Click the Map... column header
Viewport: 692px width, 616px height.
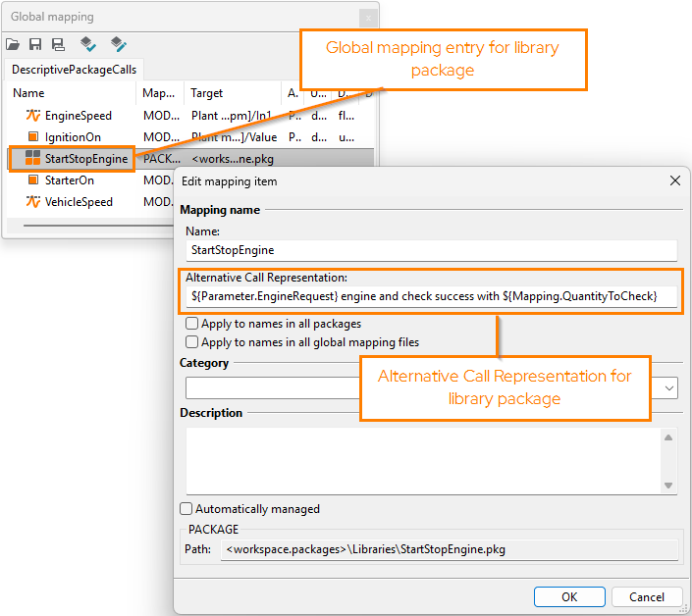point(160,93)
